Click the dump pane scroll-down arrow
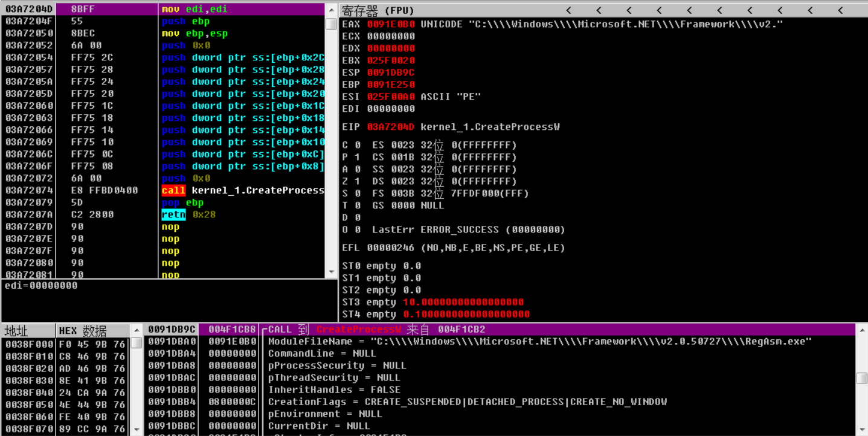The image size is (868, 436). point(137,430)
